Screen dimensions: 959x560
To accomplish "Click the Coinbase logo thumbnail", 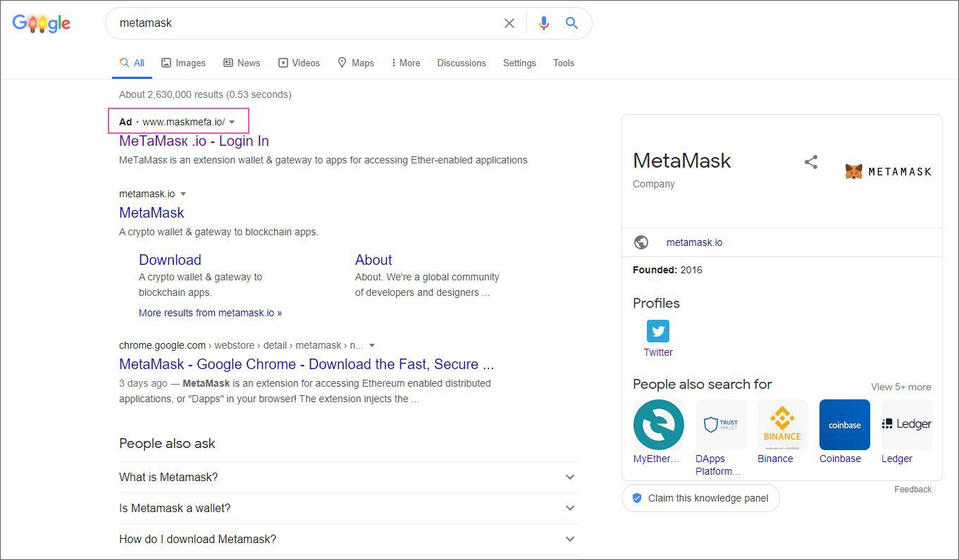I will [x=845, y=425].
